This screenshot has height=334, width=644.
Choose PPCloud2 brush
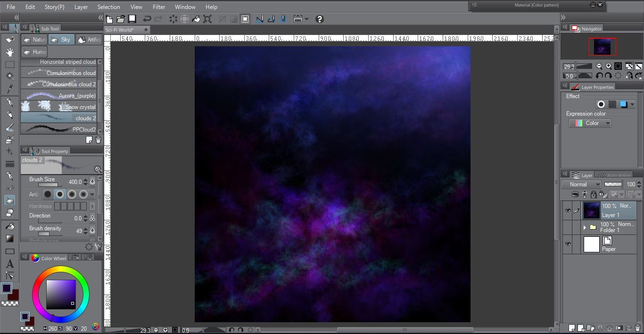58,129
